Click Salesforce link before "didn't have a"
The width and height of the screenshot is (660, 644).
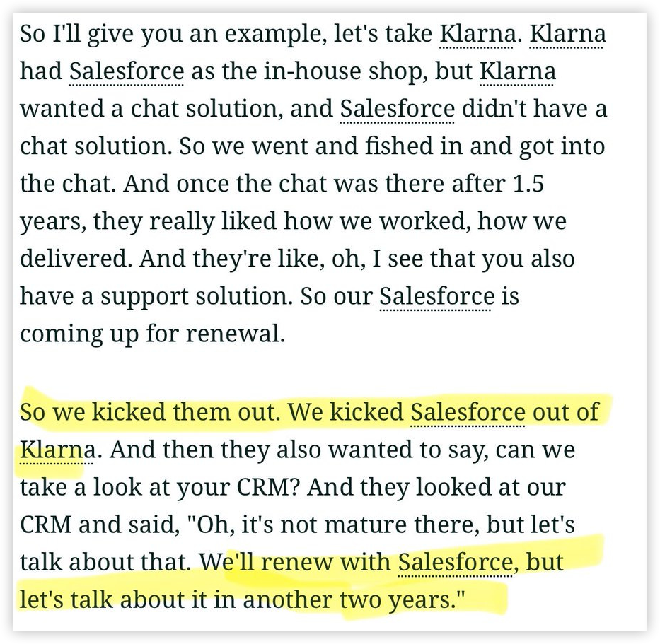click(397, 109)
